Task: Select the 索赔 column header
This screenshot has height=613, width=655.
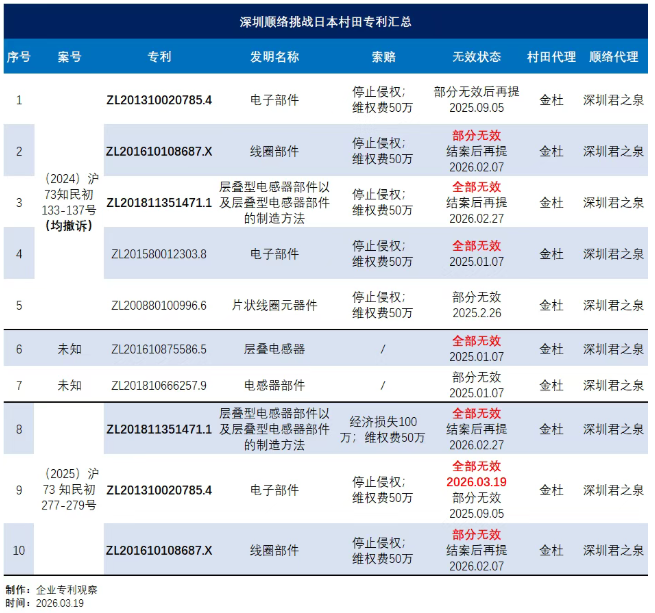Action: tap(383, 57)
